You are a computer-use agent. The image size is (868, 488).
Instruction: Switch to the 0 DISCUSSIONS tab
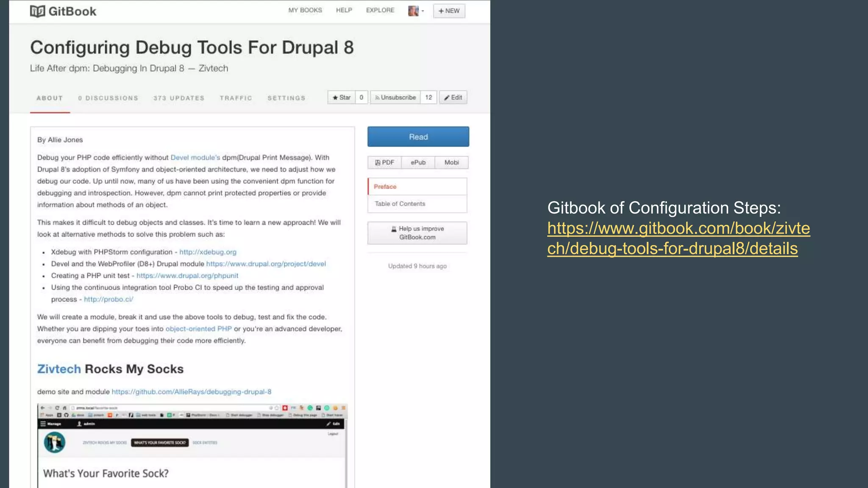[108, 98]
